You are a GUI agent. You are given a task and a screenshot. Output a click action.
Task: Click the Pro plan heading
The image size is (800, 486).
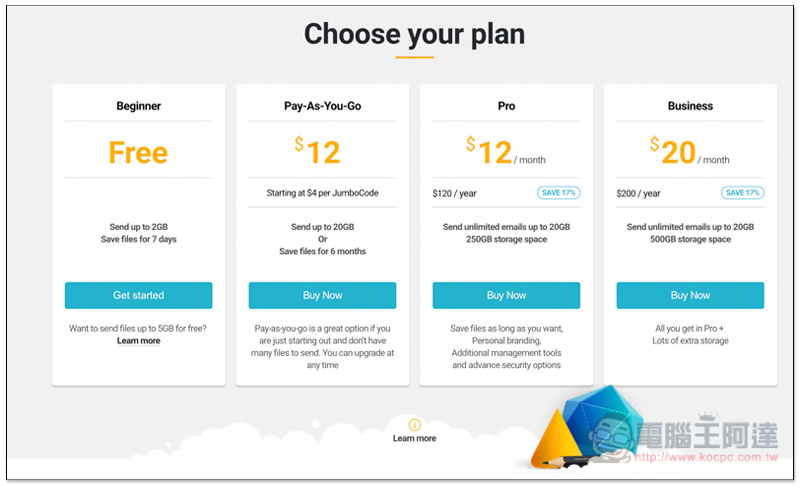click(506, 106)
